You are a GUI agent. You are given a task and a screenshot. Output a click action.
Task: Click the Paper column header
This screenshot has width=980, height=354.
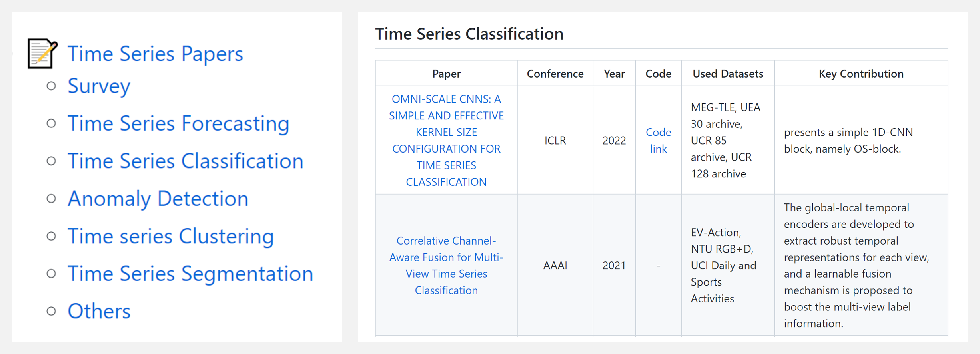coord(446,74)
